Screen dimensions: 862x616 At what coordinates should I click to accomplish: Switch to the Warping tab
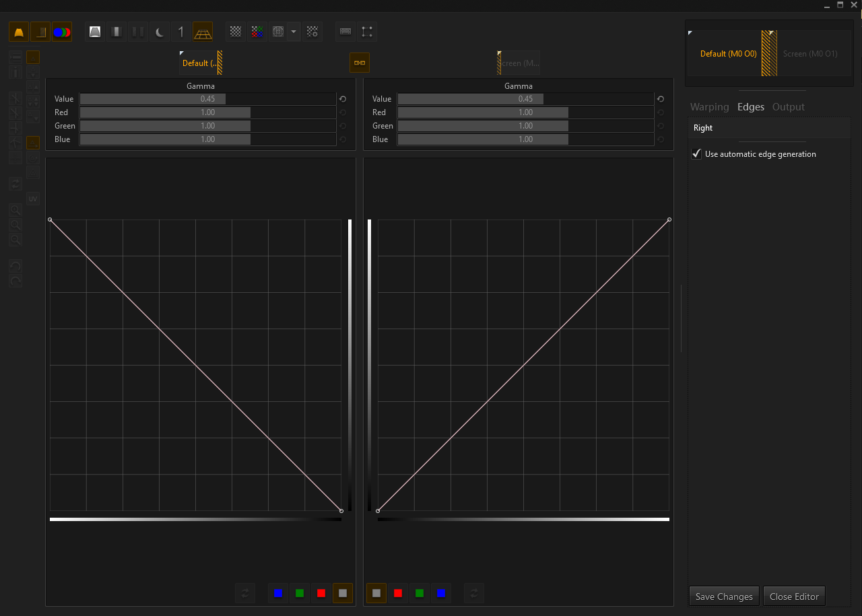click(709, 107)
